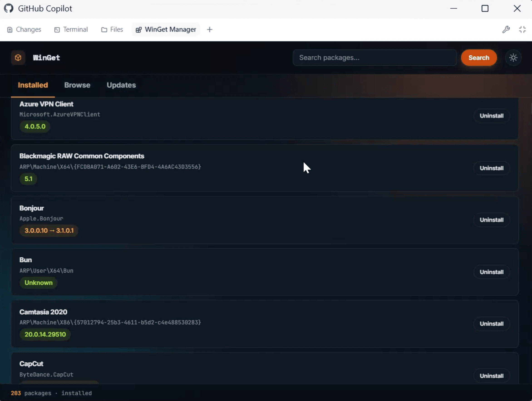Click the CapCut package title
The image size is (532, 401).
click(x=31, y=364)
